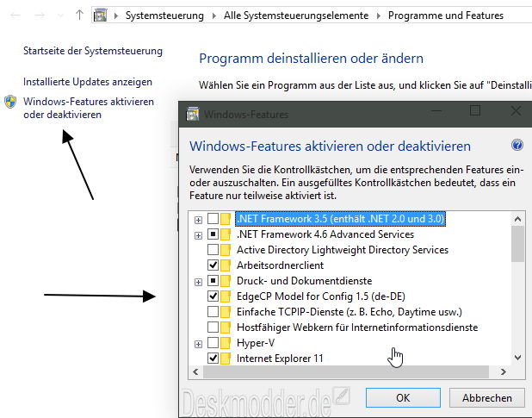Click the horizontal scrollbar thumb in features list
This screenshot has width=532, height=418.
tap(346, 371)
